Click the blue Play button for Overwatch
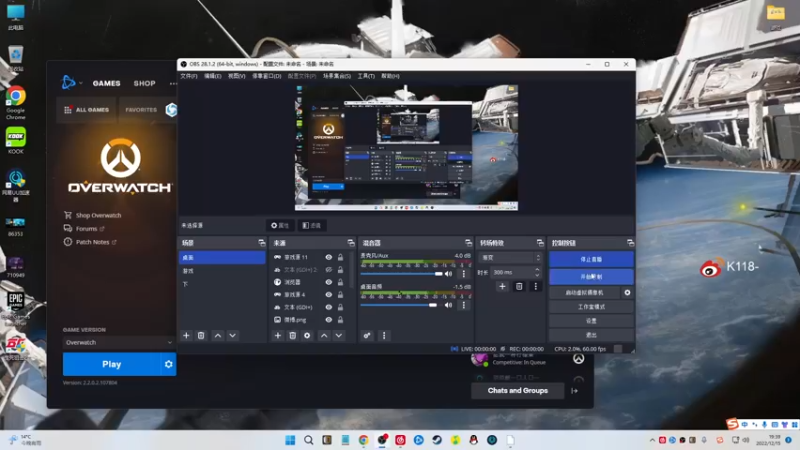This screenshot has width=800, height=450. pos(112,364)
